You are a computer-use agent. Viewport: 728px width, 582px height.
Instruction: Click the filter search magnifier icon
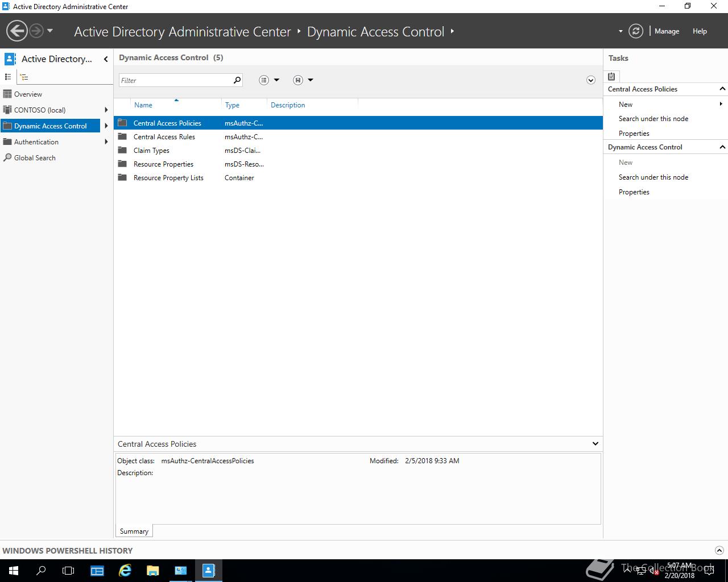click(x=237, y=80)
